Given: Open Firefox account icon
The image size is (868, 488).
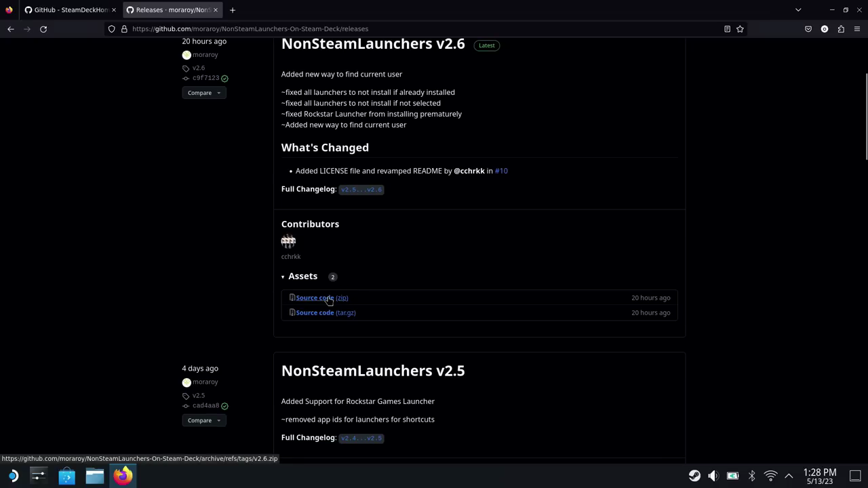Looking at the screenshot, I should click(825, 29).
